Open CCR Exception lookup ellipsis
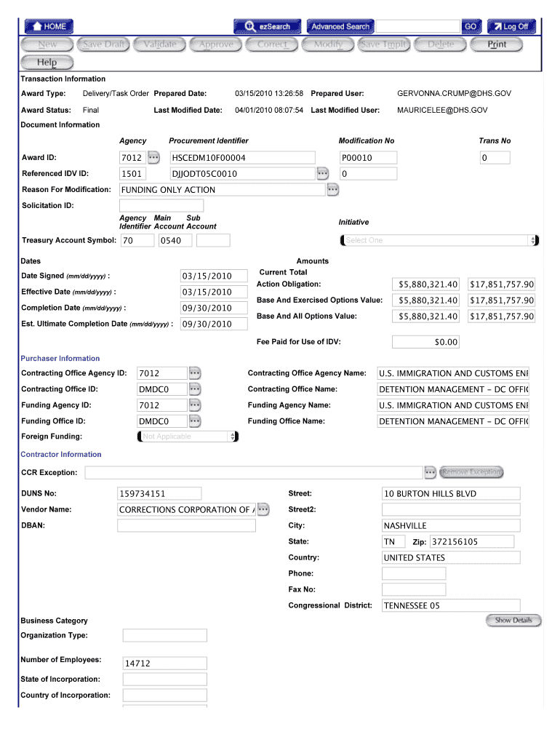 pyautogui.click(x=431, y=473)
